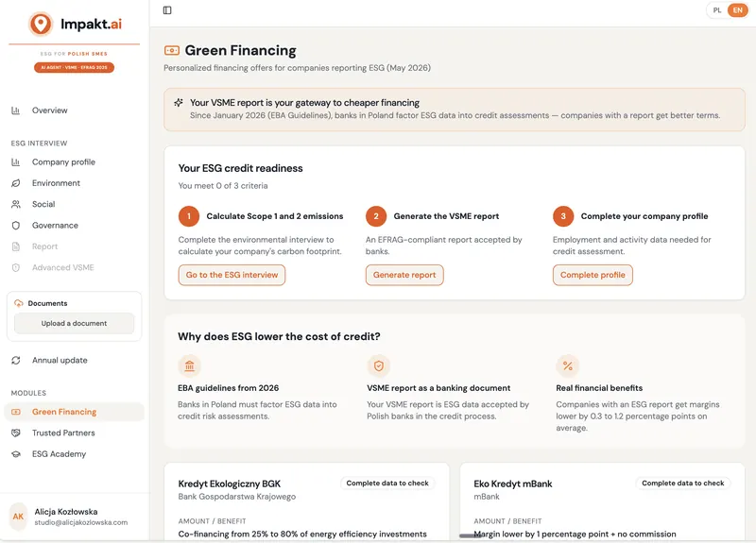Click the Annual update refresh icon
Screen dimensions: 756x543
point(16,361)
